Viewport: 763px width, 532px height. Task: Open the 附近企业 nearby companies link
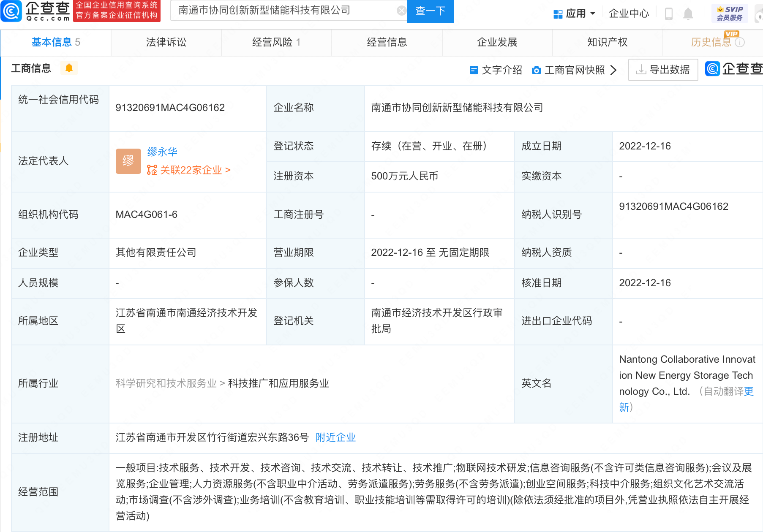pos(335,437)
